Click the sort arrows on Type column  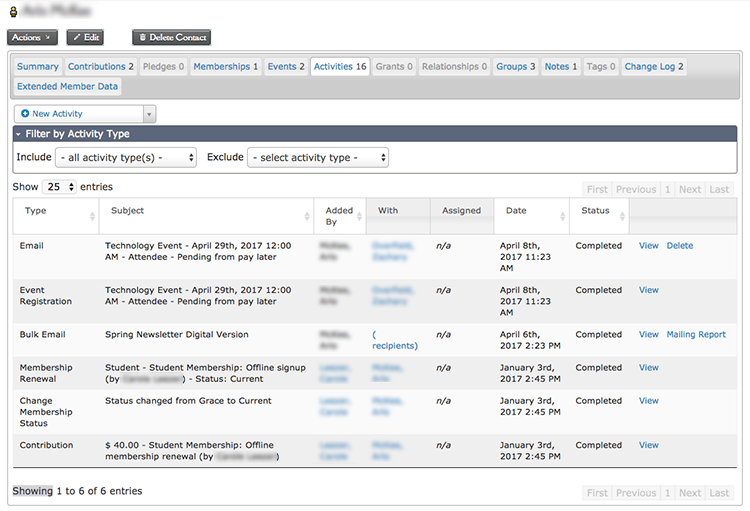[x=92, y=216]
